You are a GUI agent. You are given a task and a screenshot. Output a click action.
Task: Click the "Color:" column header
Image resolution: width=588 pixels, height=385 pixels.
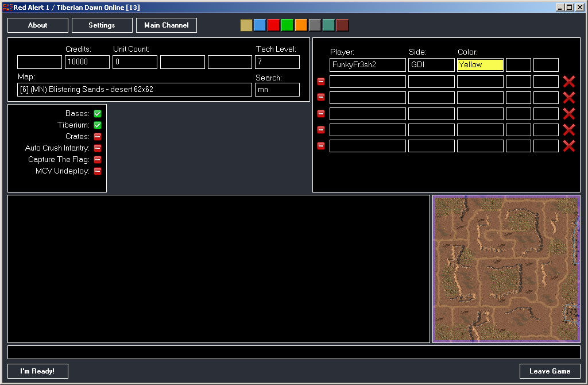[x=467, y=52]
